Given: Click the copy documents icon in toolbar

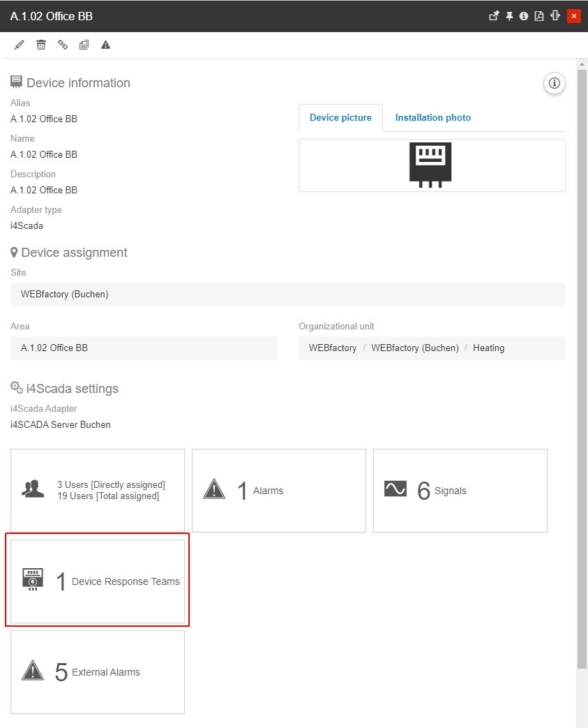Looking at the screenshot, I should point(84,45).
